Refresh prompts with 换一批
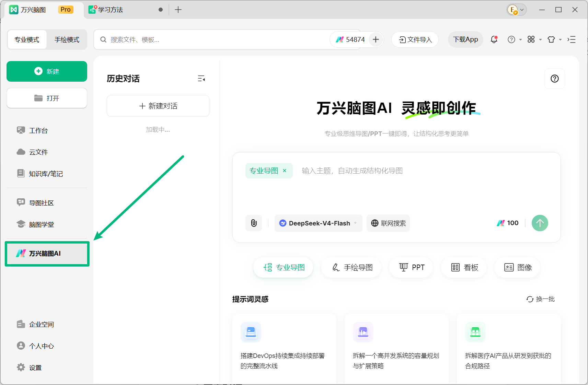The image size is (588, 385). (541, 299)
